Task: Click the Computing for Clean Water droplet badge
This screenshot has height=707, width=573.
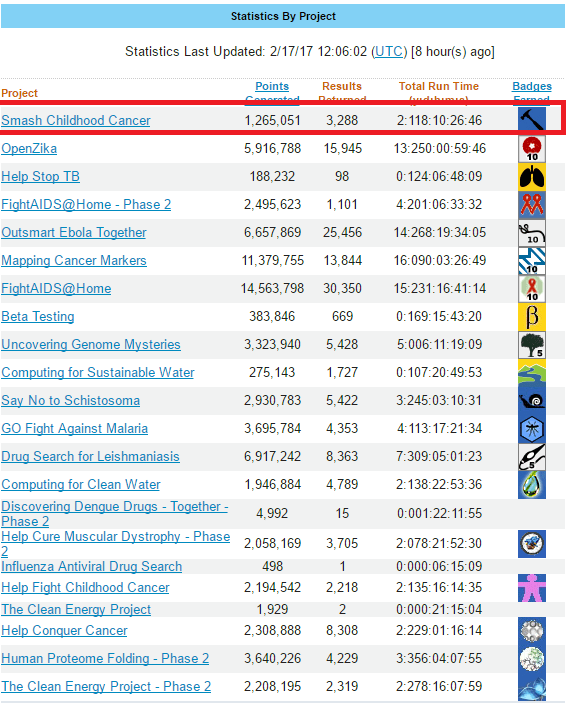Action: coord(532,484)
